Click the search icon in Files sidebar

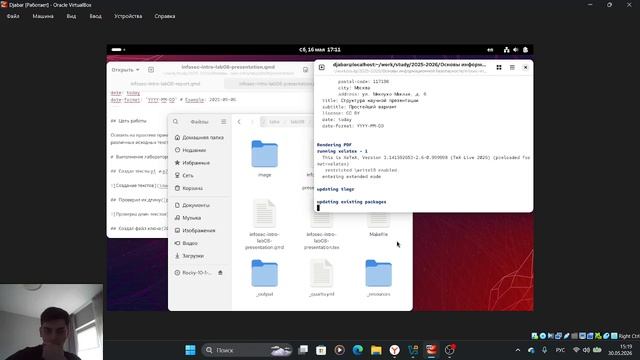tap(176, 122)
